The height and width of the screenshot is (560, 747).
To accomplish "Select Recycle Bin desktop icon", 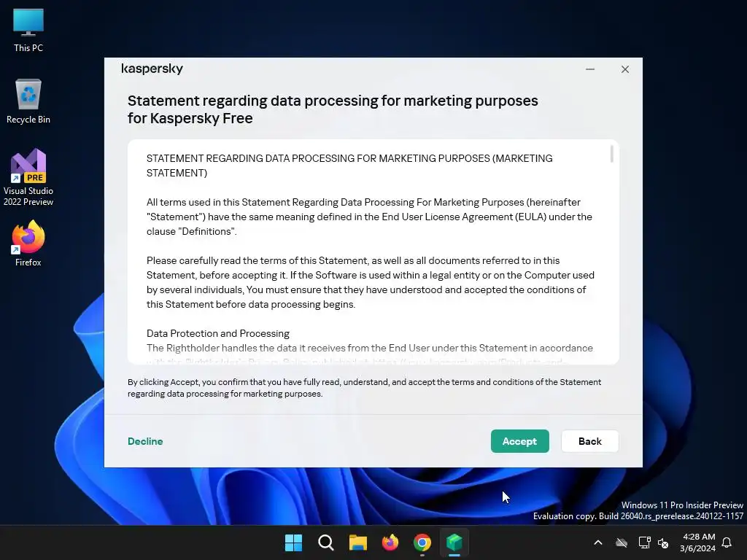I will point(28,101).
